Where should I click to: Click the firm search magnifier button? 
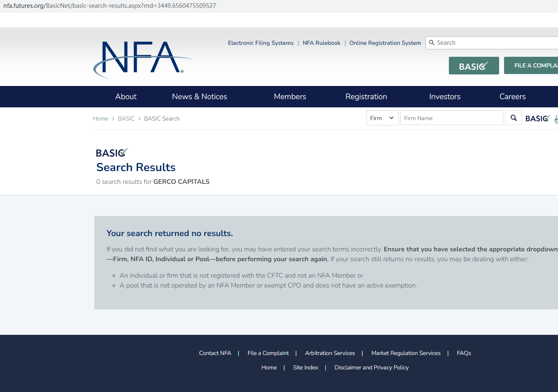click(x=514, y=118)
